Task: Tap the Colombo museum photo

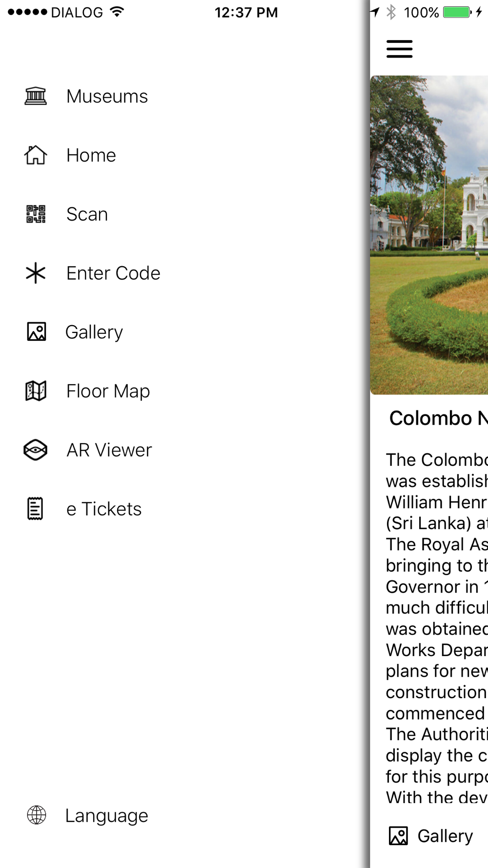Action: click(429, 235)
